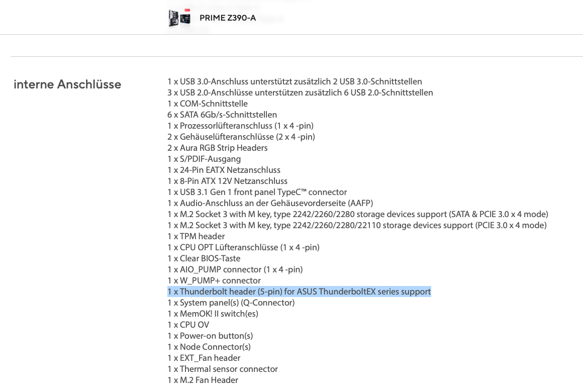583x392 pixels.
Task: Click the '1 x Clear BIOS-Taste' entry
Action: pos(204,258)
